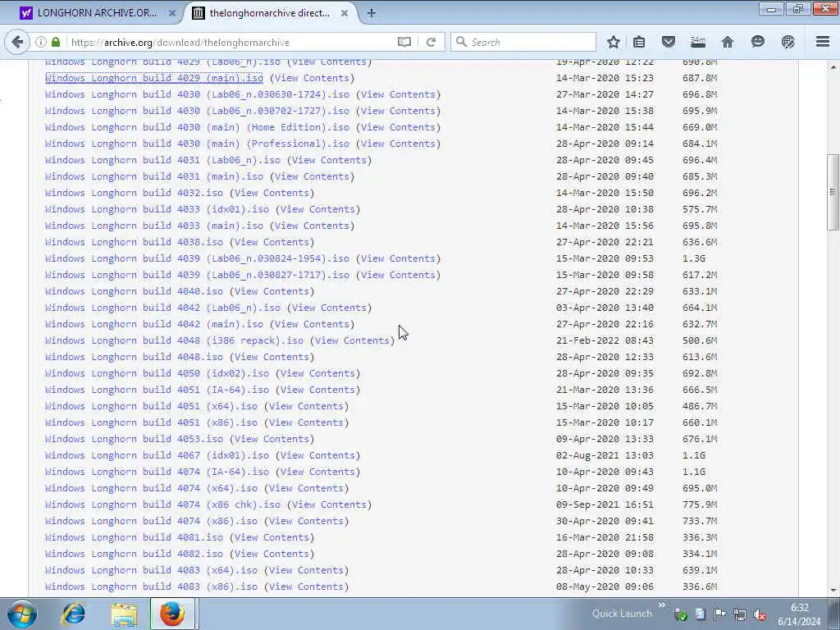Save the page to Pocket
This screenshot has width=840, height=630.
coord(668,42)
